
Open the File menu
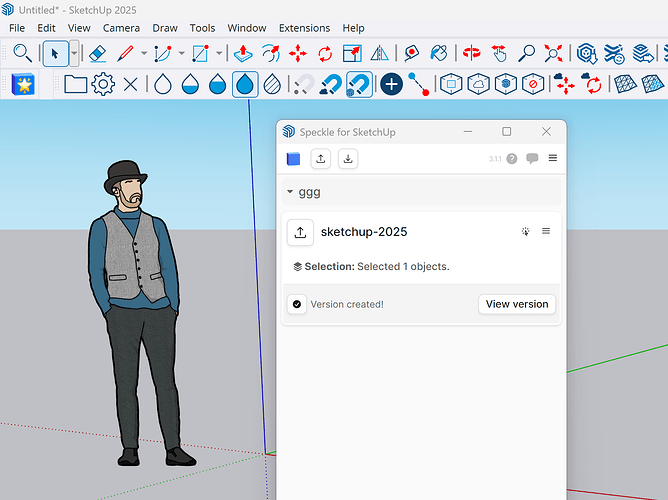coord(17,28)
